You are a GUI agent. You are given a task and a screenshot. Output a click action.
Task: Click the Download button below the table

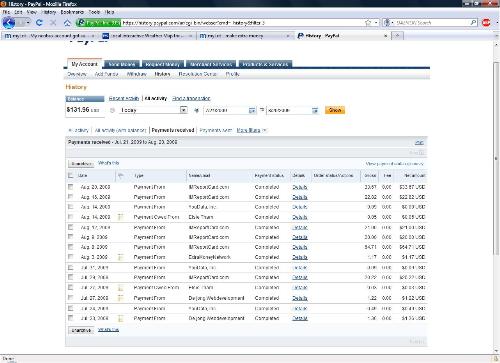tap(81, 330)
